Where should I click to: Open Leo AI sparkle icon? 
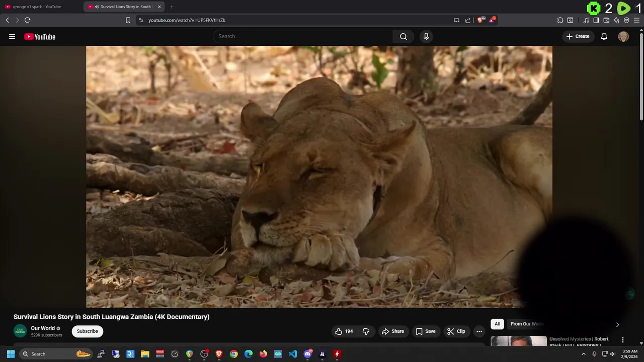(616, 20)
